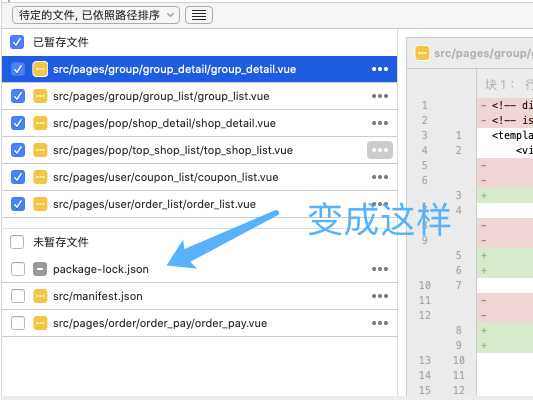Uncheck top_shop_list.vue staged file checkbox
Viewport: 533px width, 400px height.
click(18, 150)
